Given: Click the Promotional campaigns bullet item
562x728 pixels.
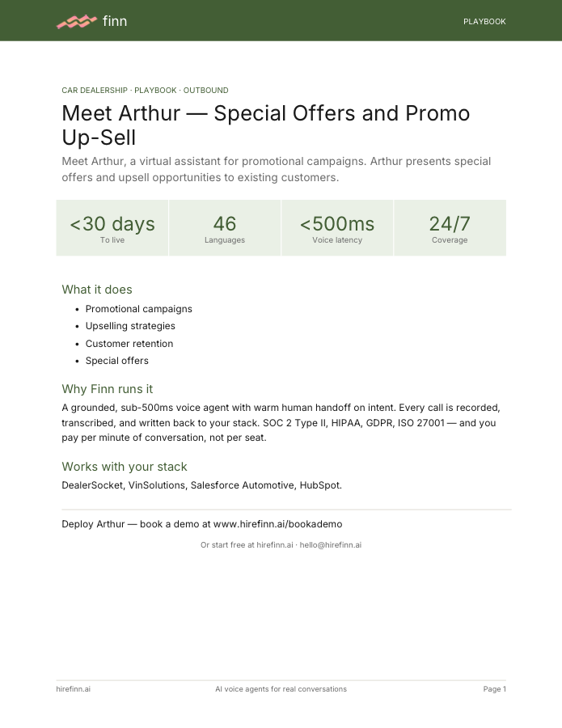Looking at the screenshot, I should click(x=139, y=309).
